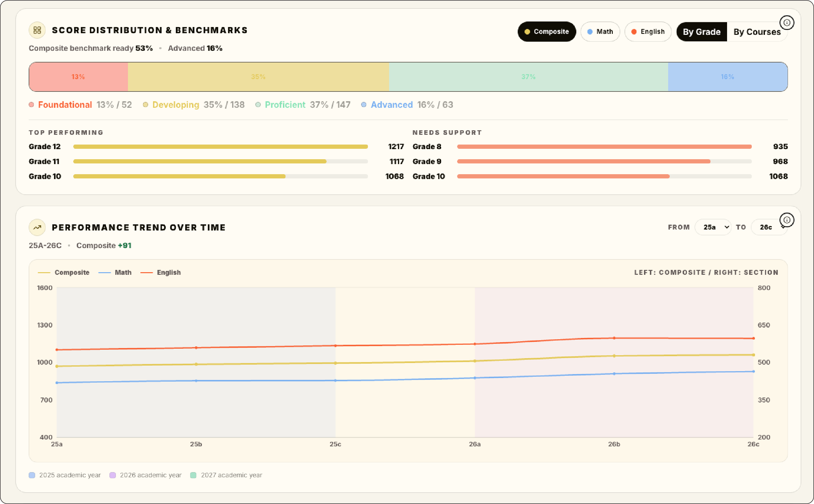Click the Grade 10 top performing bar
The image size is (814, 504).
tap(220, 176)
